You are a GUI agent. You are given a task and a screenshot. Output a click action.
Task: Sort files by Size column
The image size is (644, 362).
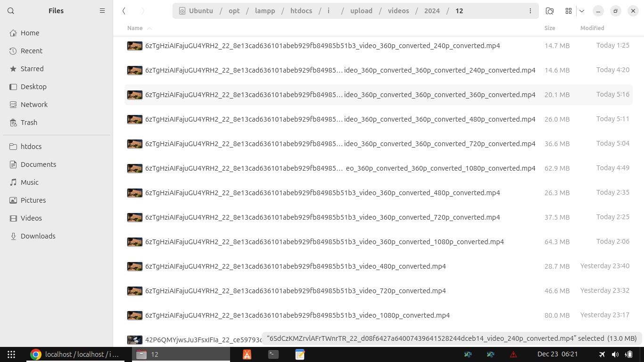[x=550, y=28]
